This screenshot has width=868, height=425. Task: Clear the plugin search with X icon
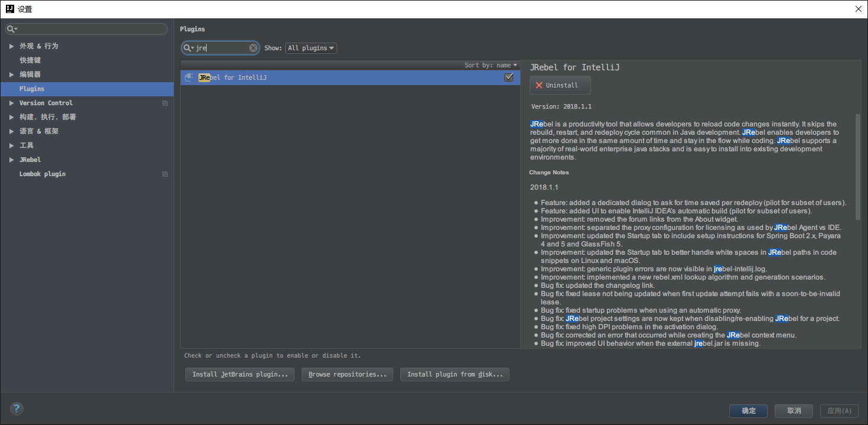[x=253, y=48]
